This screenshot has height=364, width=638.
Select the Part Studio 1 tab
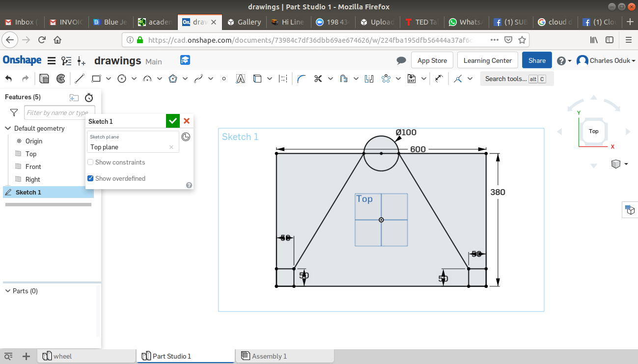pyautogui.click(x=186, y=356)
